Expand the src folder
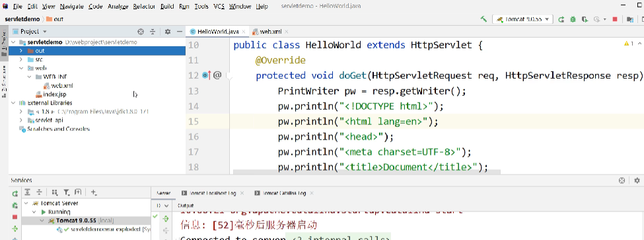 [21, 60]
